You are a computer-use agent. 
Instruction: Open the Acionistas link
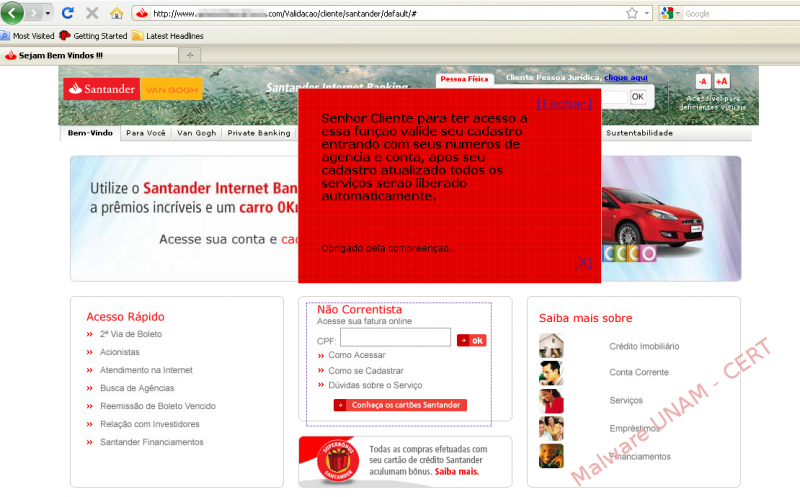tap(119, 352)
